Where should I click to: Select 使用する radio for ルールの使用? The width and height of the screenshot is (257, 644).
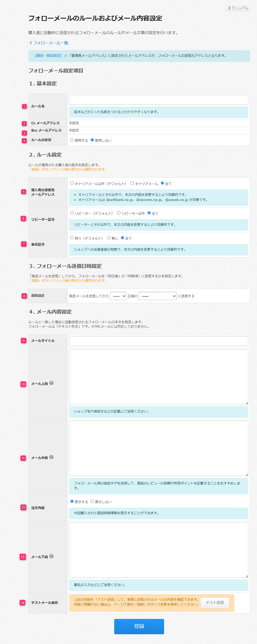coord(72,140)
